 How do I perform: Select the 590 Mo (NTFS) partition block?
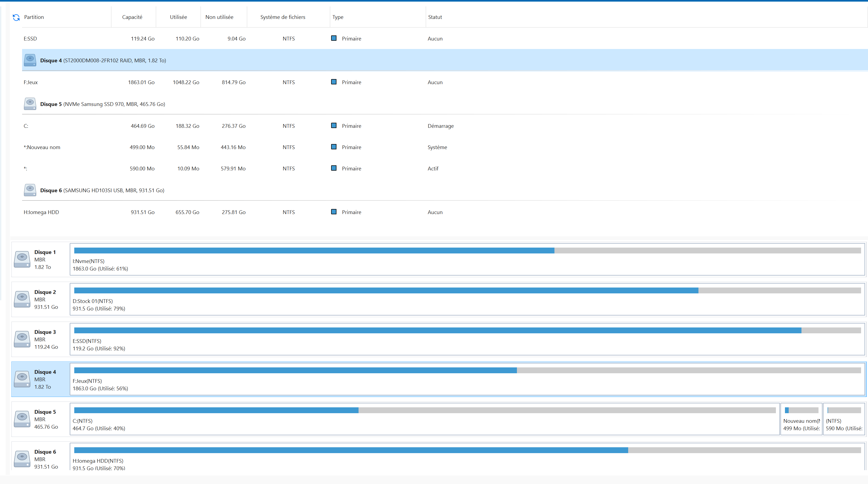[844, 419]
